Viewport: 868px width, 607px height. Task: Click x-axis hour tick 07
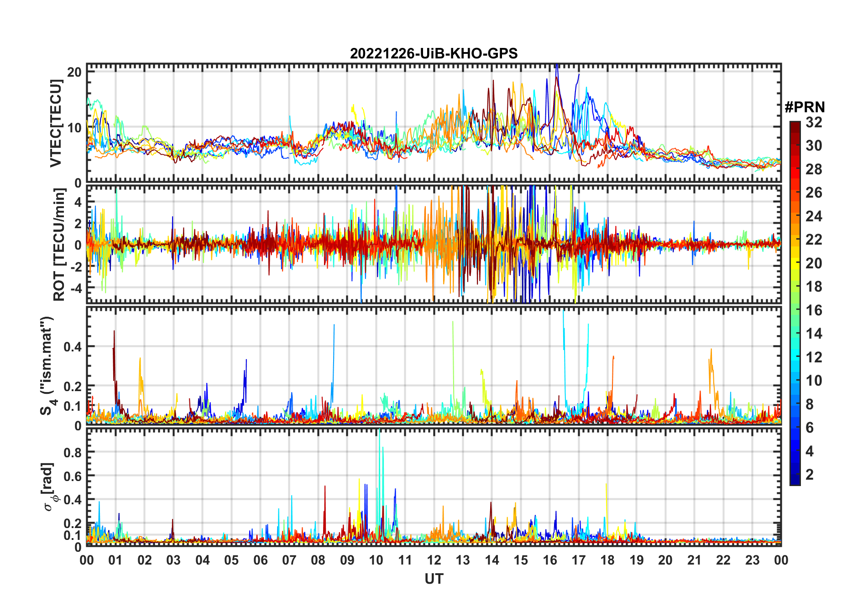pyautogui.click(x=289, y=560)
